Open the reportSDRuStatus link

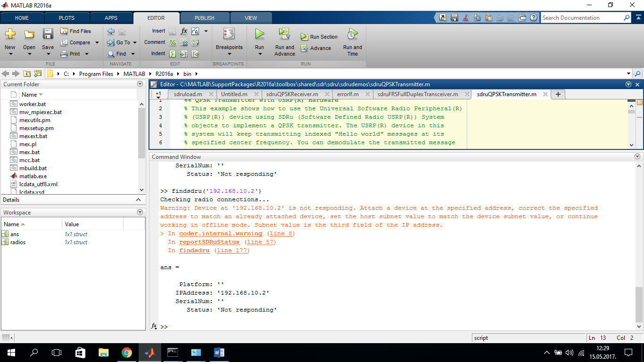click(x=209, y=242)
